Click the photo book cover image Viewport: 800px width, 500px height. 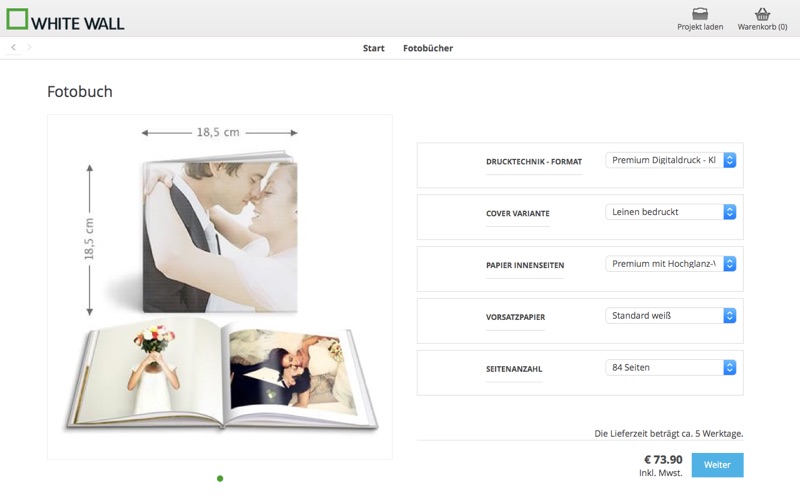coord(219,232)
